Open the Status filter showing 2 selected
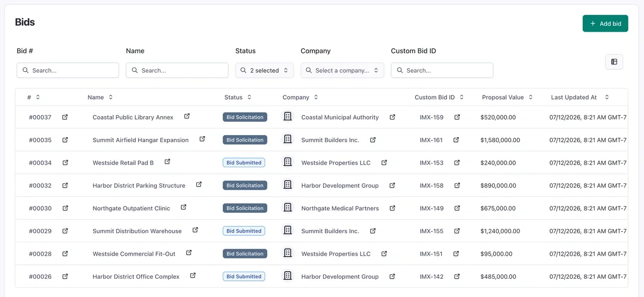Viewport: 644px width, 297px height. pos(265,70)
